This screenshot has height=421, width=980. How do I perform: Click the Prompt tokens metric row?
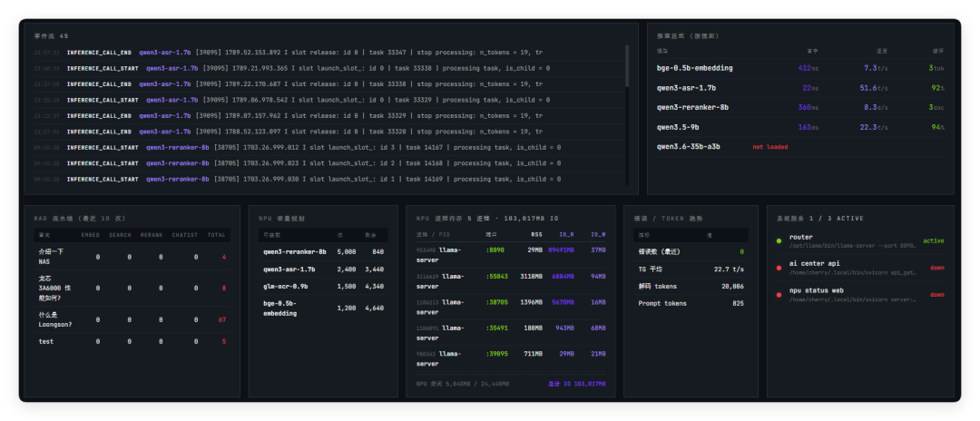pyautogui.click(x=691, y=304)
